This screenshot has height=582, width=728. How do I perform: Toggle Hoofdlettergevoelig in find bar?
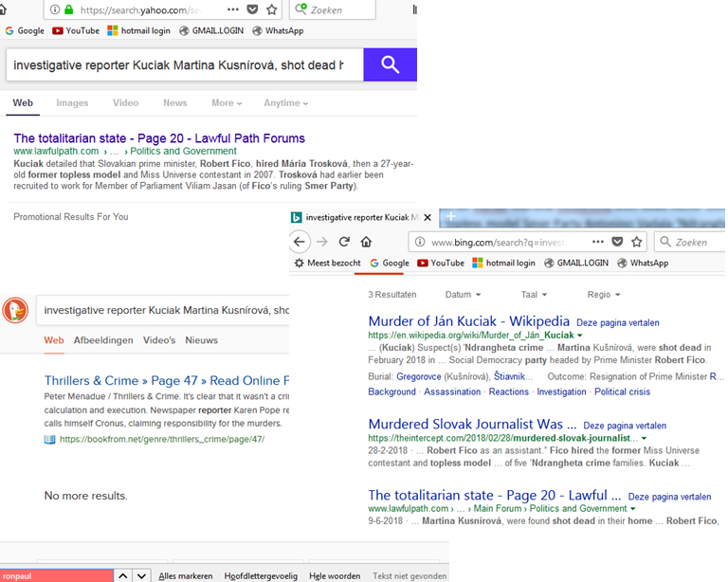point(261,576)
